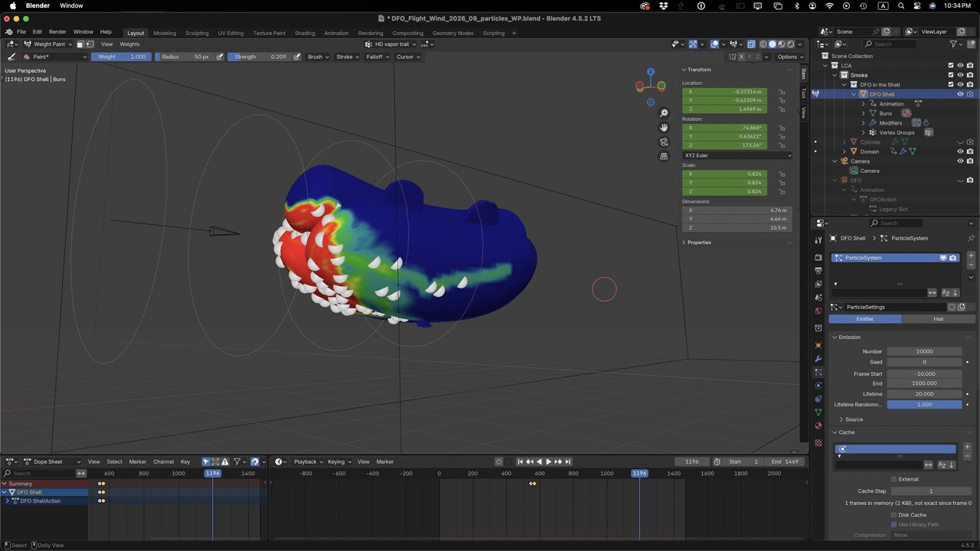980x551 pixels.
Task: Switch perspective/orthographic grid icon
Action: (664, 156)
